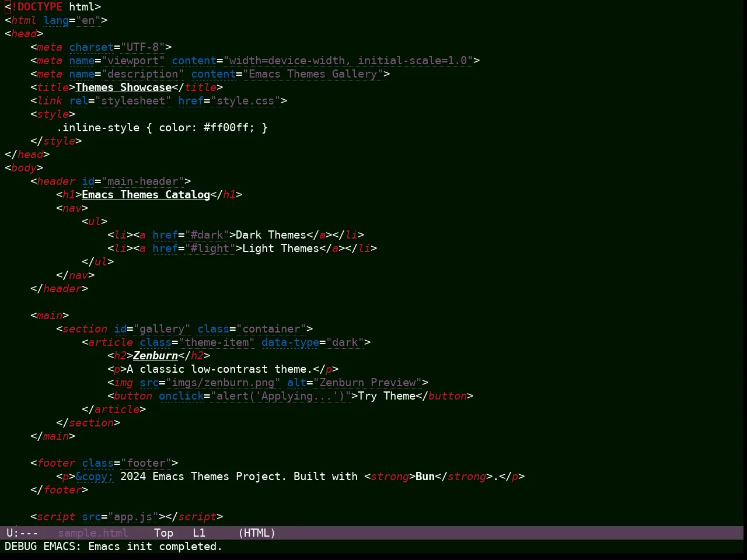Image resolution: width=747 pixels, height=560 pixels.
Task: Click the "UTF-8" charset value
Action: pos(143,47)
